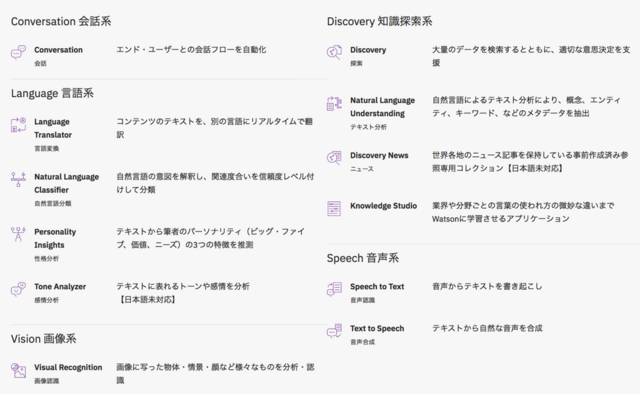Click the 'Speech 音声系' heading
Screen dimensions: 640x394
[363, 258]
